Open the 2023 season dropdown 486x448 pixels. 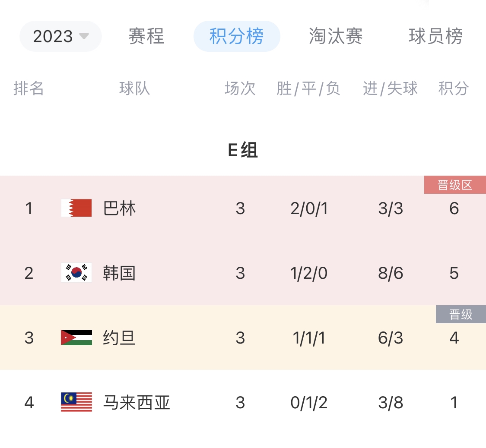pyautogui.click(x=60, y=36)
